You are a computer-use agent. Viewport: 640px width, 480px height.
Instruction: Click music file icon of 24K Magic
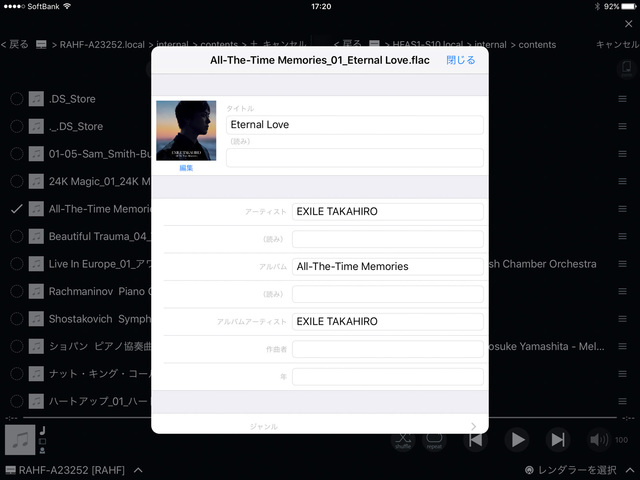[x=36, y=181]
